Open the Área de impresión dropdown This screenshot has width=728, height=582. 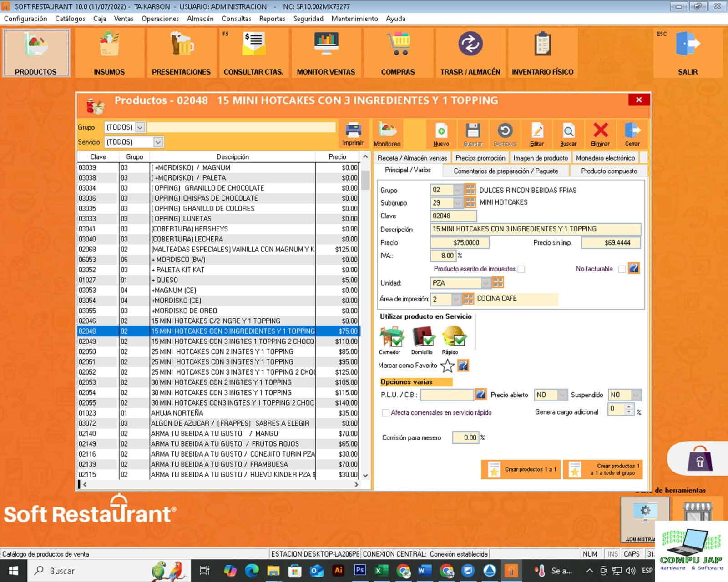click(456, 299)
